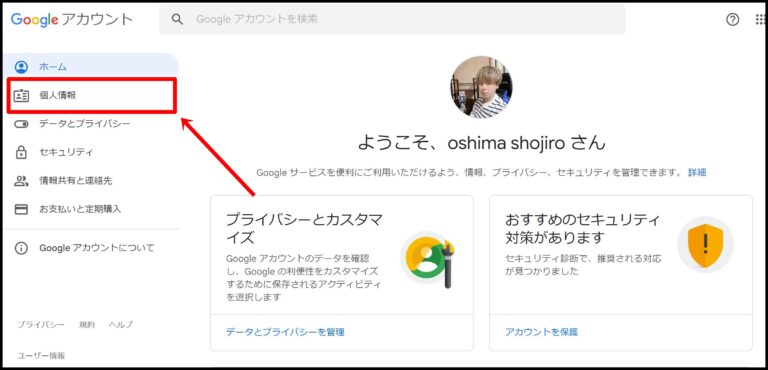Click the ようこそ、oshima shojiro さん welcome text
The width and height of the screenshot is (768, 370).
click(x=481, y=143)
